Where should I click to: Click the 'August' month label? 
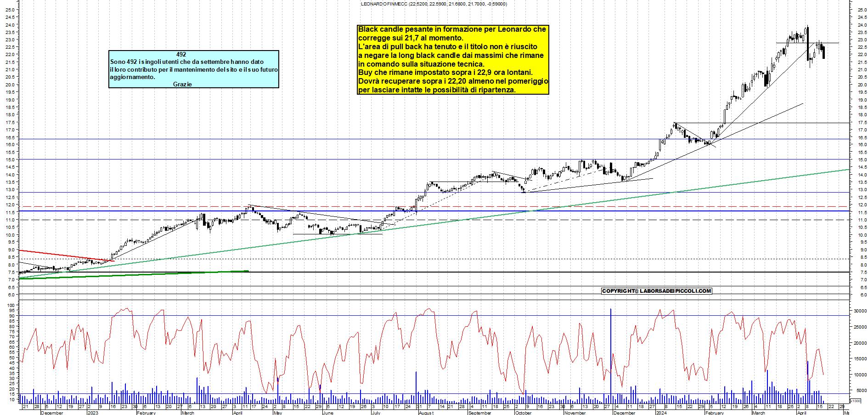coord(426,413)
